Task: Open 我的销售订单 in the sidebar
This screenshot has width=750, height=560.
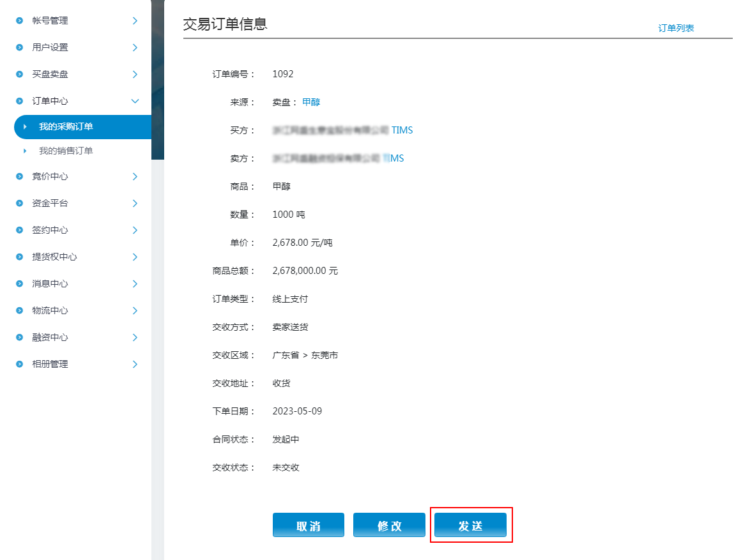Action: pyautogui.click(x=66, y=151)
